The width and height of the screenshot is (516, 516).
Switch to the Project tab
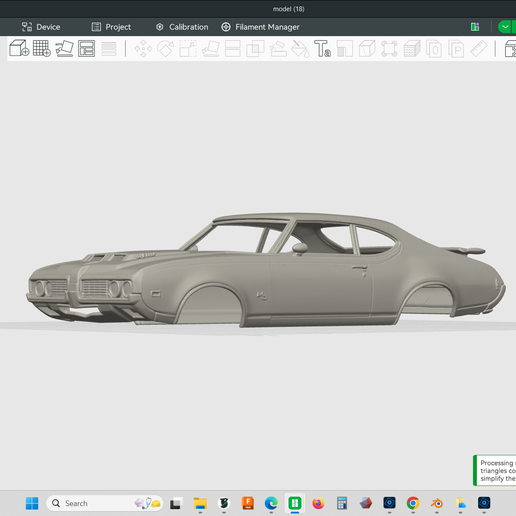pyautogui.click(x=111, y=27)
